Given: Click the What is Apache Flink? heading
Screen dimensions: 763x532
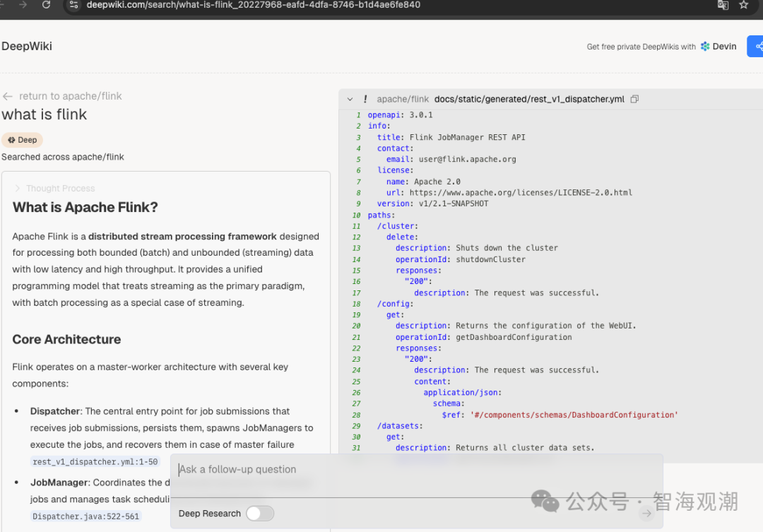Looking at the screenshot, I should 85,207.
